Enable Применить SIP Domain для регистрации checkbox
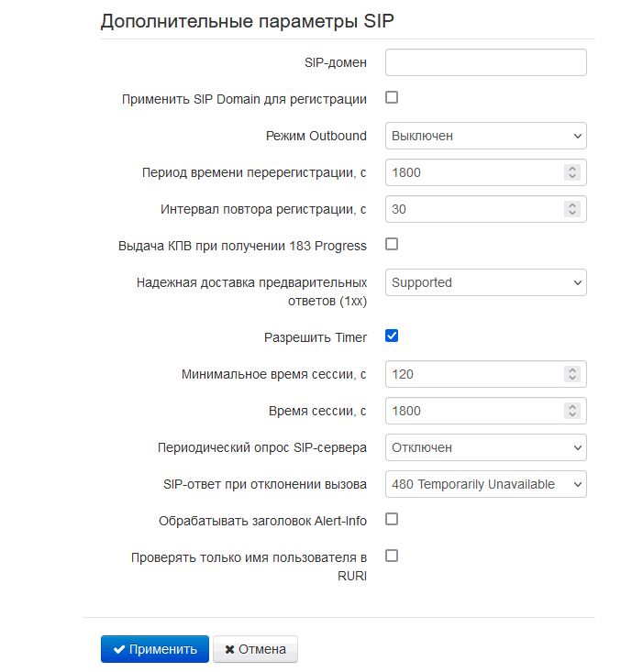 tap(392, 98)
